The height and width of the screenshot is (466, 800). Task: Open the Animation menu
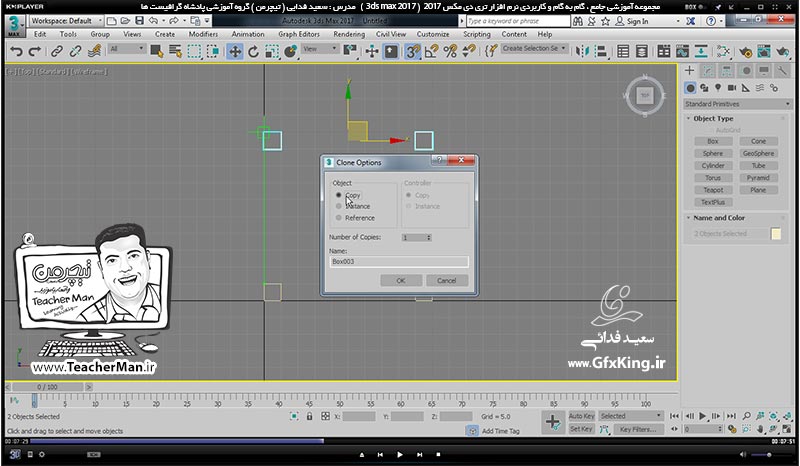[248, 34]
